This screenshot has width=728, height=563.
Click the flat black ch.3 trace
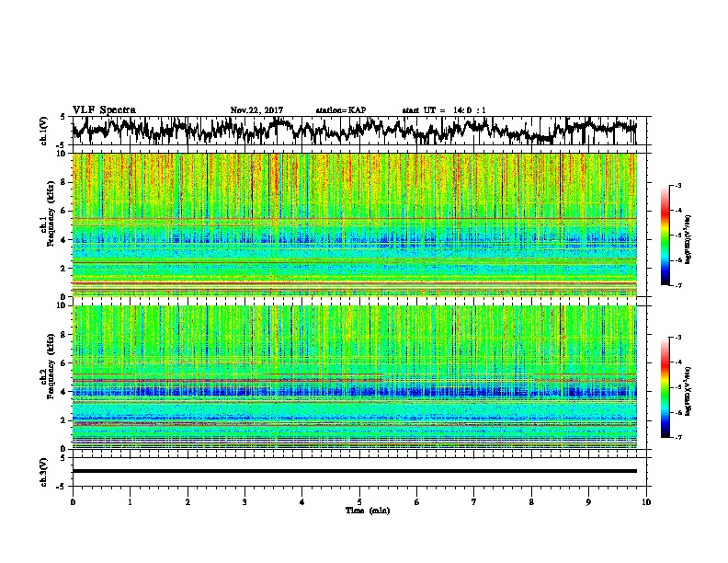tap(354, 471)
